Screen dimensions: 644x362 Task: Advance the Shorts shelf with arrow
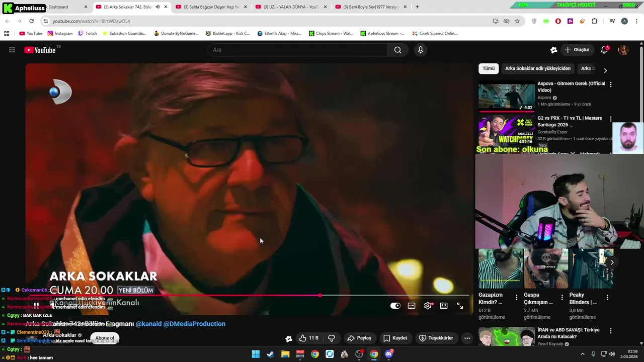[612, 262]
